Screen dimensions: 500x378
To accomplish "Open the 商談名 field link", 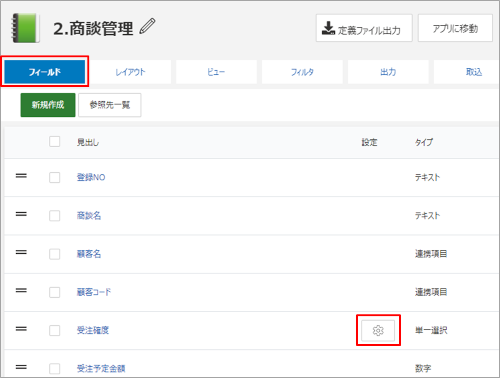I will click(x=89, y=216).
